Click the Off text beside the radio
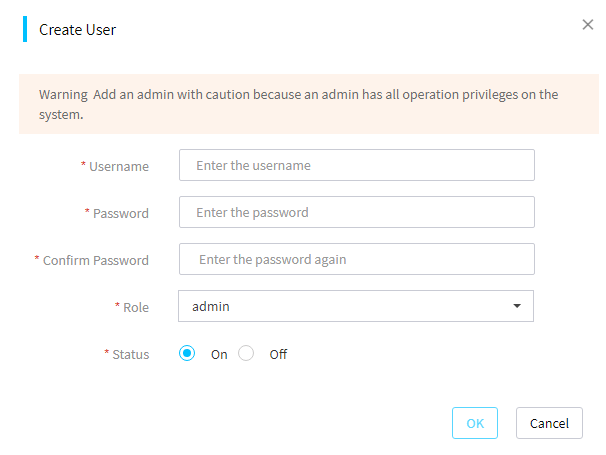 pyautogui.click(x=278, y=354)
